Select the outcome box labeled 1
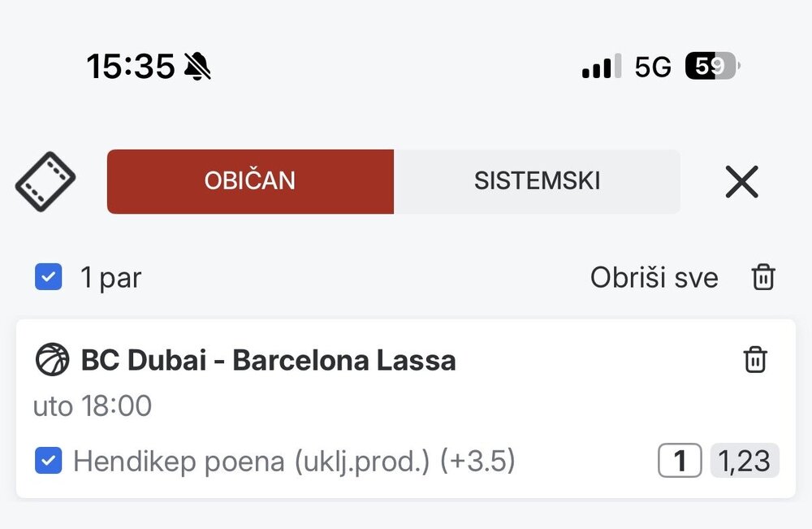 [x=680, y=460]
